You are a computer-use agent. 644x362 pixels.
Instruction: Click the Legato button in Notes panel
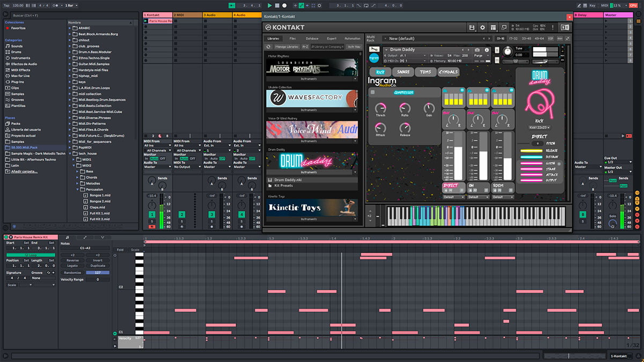click(72, 265)
